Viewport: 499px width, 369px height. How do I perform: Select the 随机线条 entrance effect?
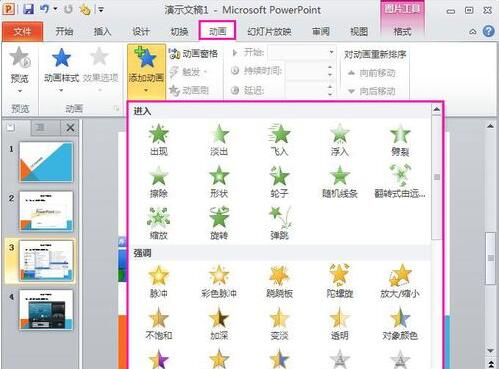point(340,182)
